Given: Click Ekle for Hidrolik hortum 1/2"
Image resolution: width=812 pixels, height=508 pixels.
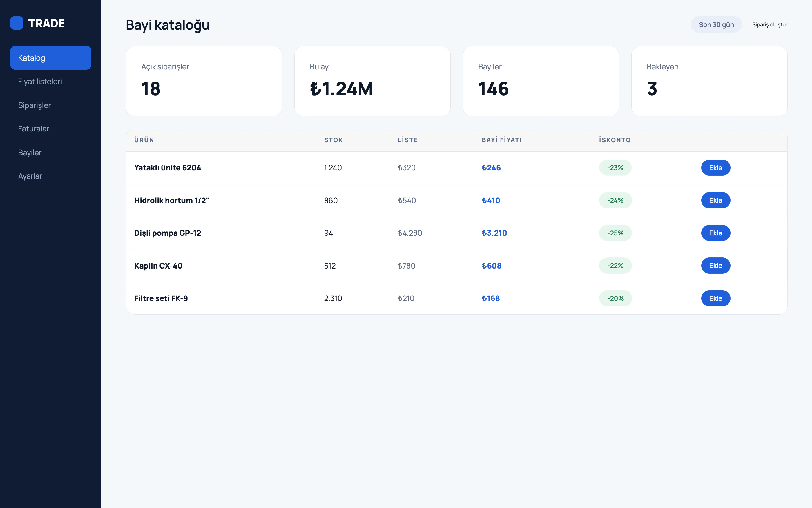Looking at the screenshot, I should 715,200.
